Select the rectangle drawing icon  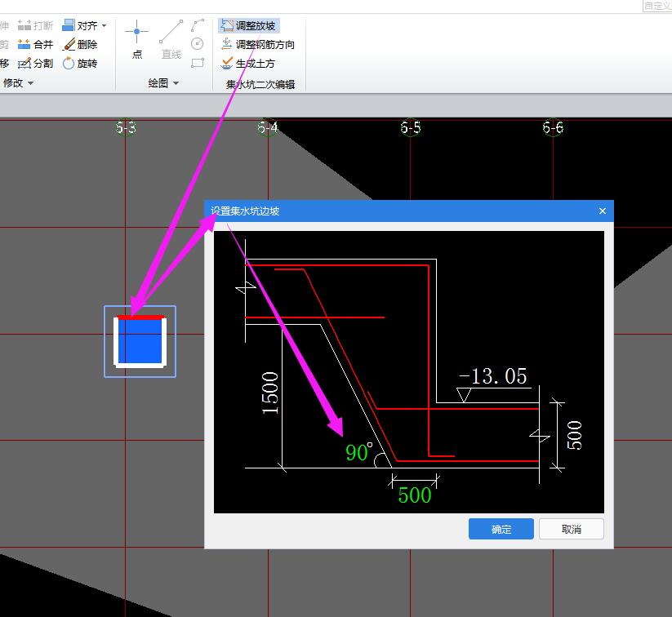198,63
